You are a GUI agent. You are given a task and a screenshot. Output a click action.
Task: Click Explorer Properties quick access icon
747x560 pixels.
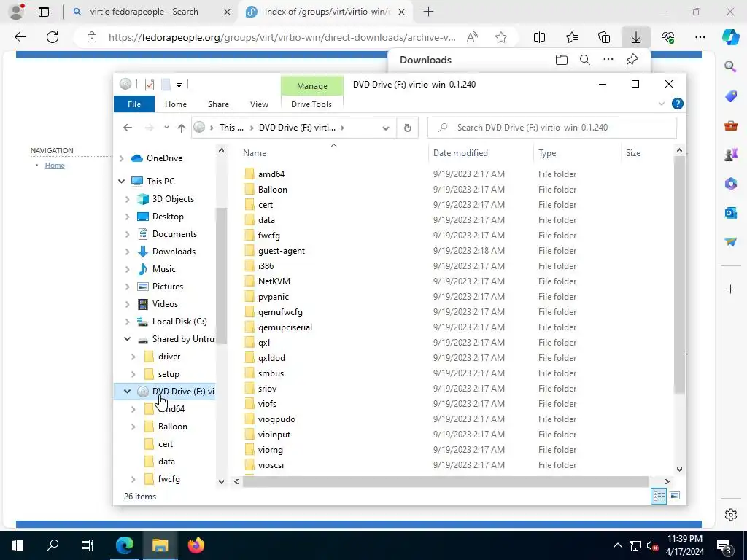[150, 85]
